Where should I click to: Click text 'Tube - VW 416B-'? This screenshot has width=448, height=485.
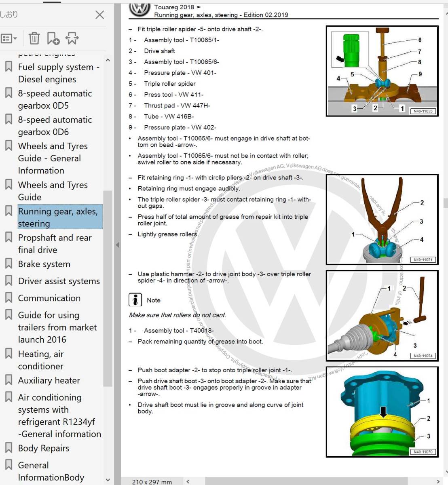pos(169,116)
